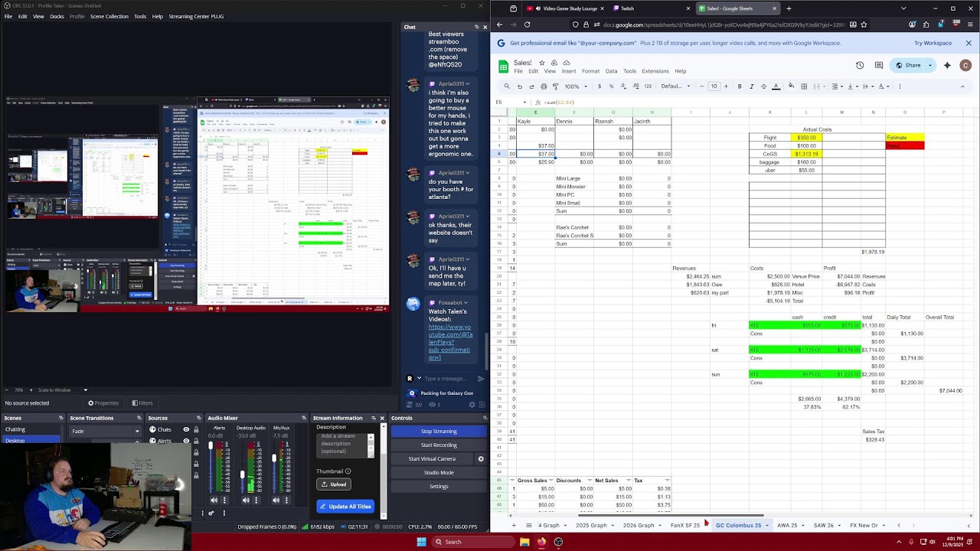Open the text color swatch in Sheets
This screenshot has height=551, width=980.
pyautogui.click(x=776, y=86)
